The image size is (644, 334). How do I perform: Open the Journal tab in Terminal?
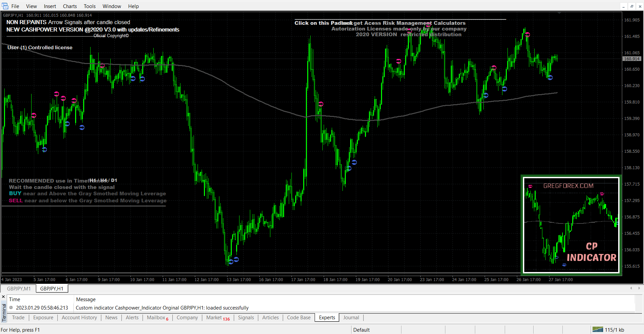(x=351, y=318)
